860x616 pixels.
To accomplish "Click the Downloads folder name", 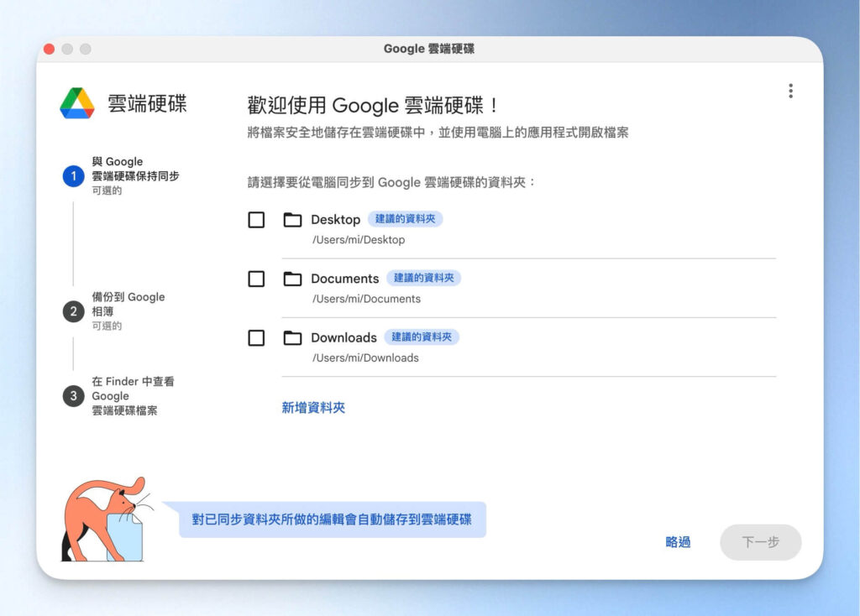I will (343, 337).
